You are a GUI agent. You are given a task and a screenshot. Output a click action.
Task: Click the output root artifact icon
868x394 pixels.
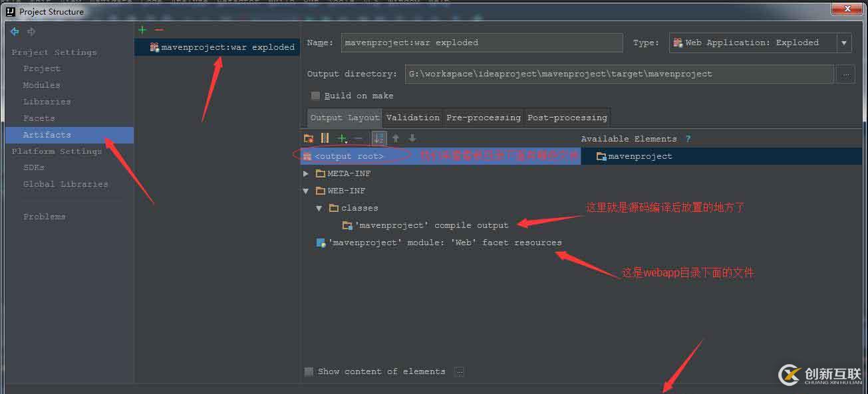coord(307,156)
